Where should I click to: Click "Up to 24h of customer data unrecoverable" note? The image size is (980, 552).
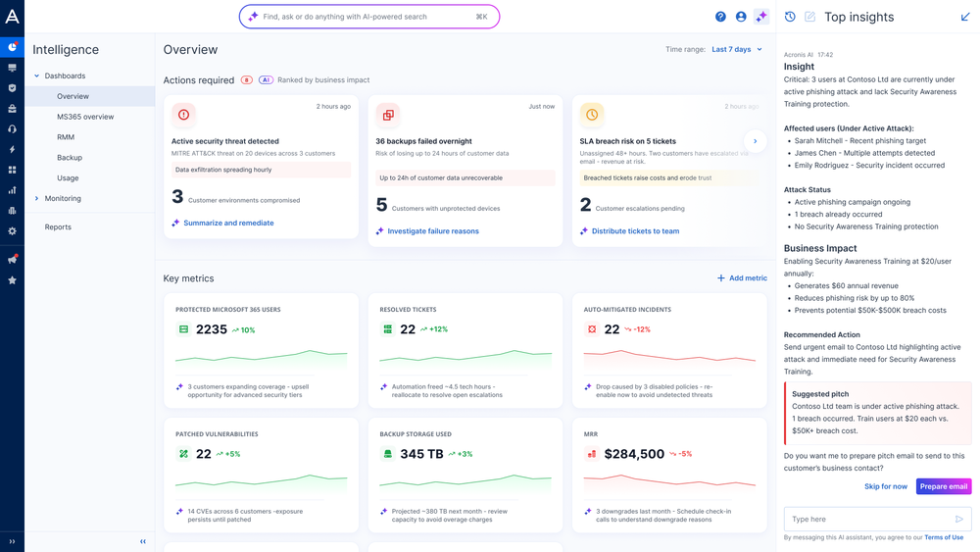click(x=465, y=178)
